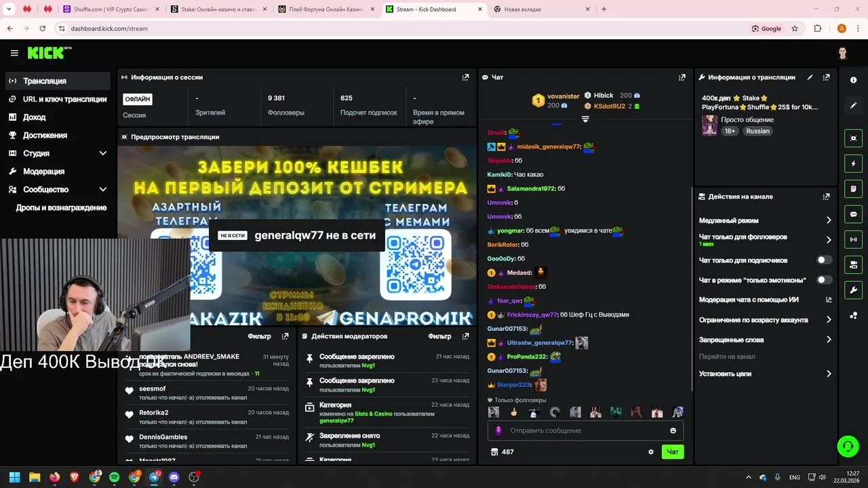
Task: Collapse the chat leaderboard chevron
Action: (x=585, y=119)
